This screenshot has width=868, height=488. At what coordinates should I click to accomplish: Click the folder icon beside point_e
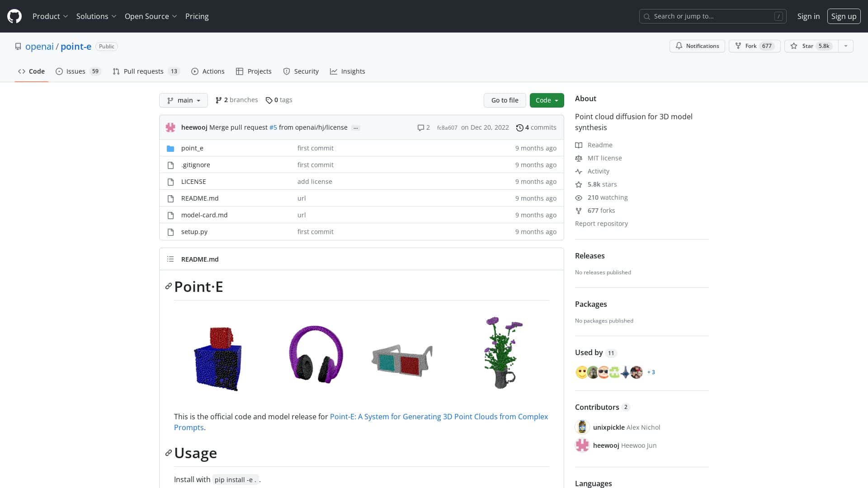pyautogui.click(x=170, y=148)
